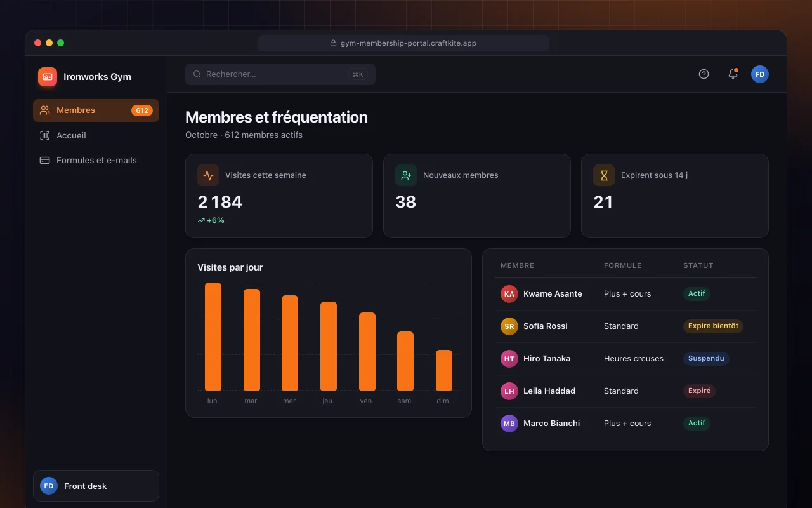812x508 pixels.
Task: Click the Expirent sous 14 j hourglass icon
Action: (x=604, y=175)
